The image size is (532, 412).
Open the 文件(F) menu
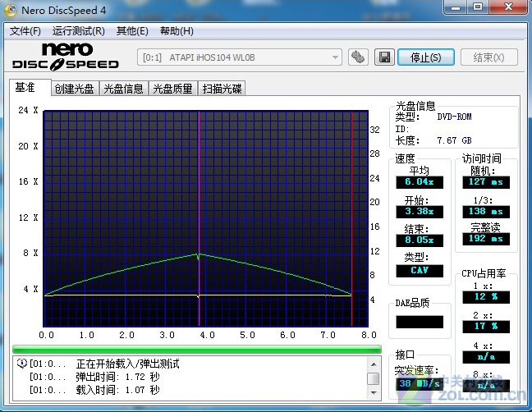click(25, 31)
